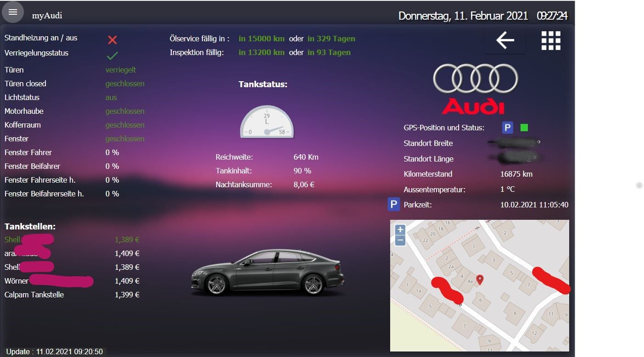The height and width of the screenshot is (357, 644).
Task: Click 'geschlossen' in the Kofferraum row
Action: 125,125
